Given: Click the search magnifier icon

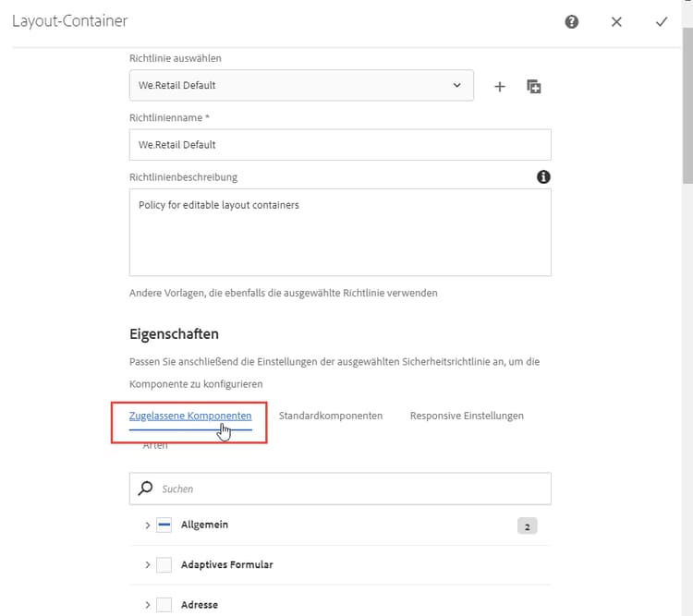Looking at the screenshot, I should point(146,489).
